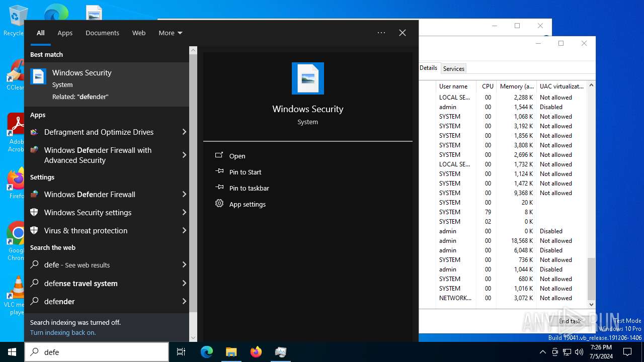Click Windows Defender Firewall settings icon

(x=34, y=195)
